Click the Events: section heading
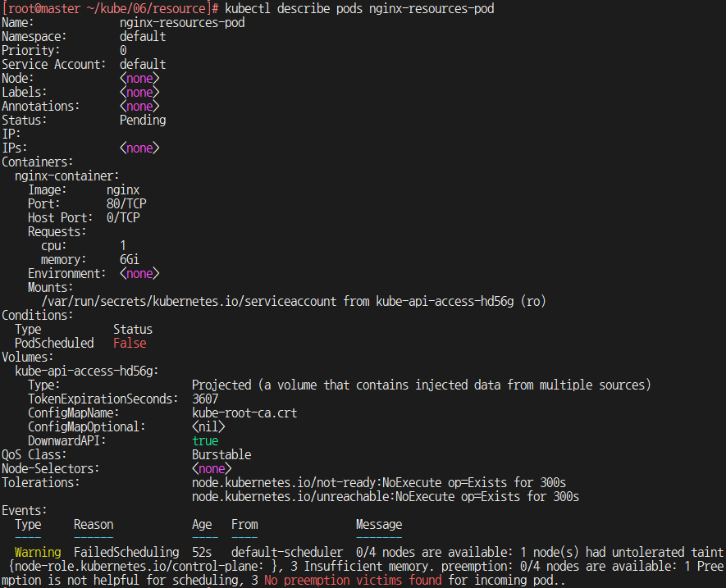Image resolution: width=726 pixels, height=588 pixels. [25, 511]
